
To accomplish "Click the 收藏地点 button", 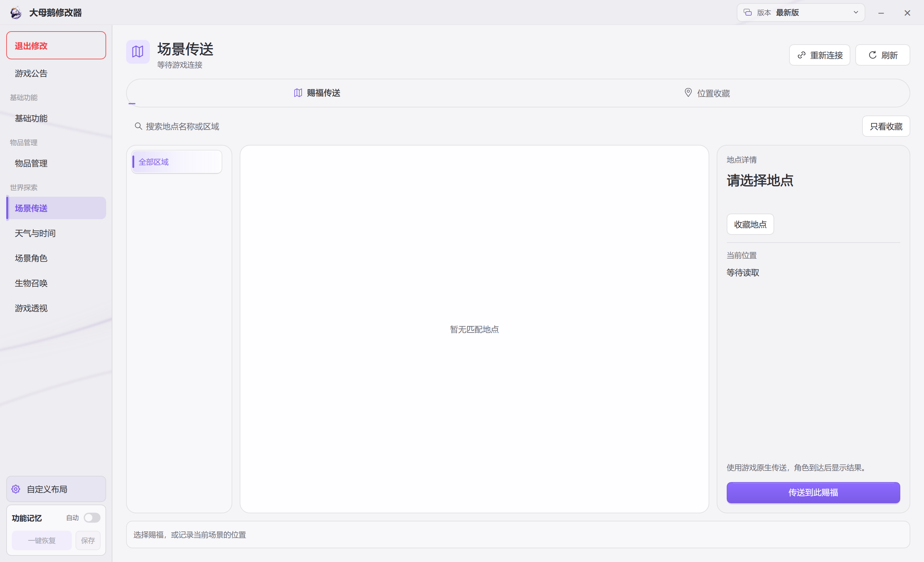I will point(750,224).
